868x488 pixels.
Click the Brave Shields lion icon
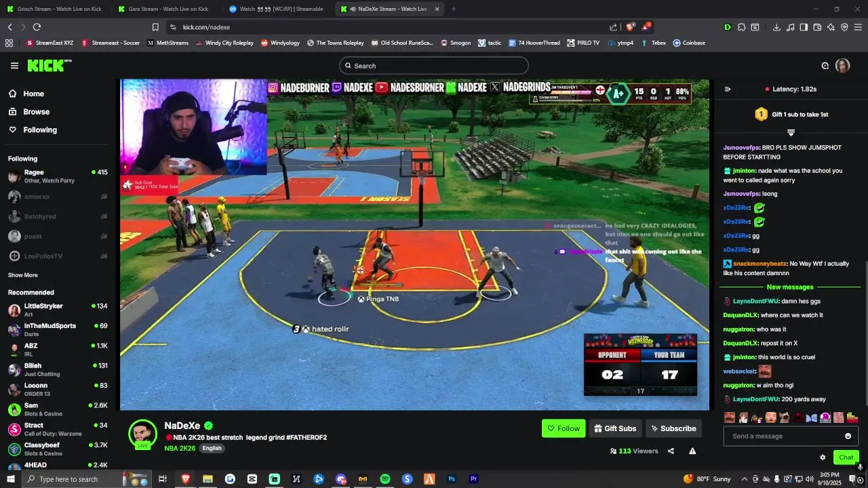[631, 27]
